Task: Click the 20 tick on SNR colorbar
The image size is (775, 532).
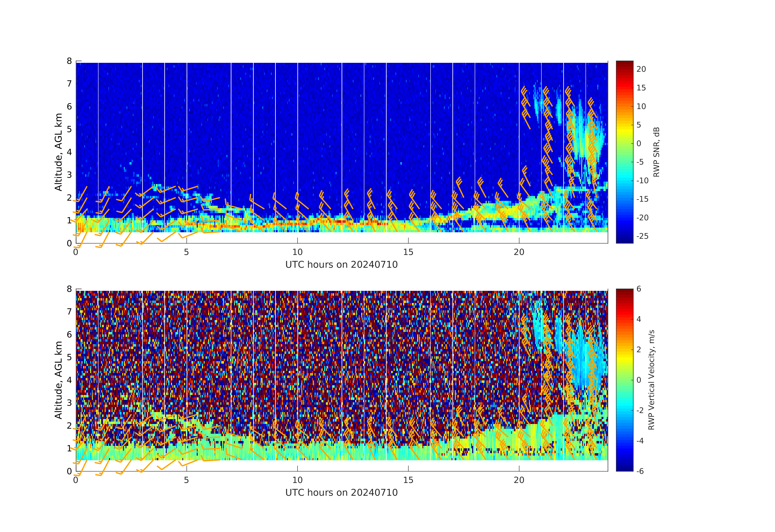Action: tap(641, 69)
